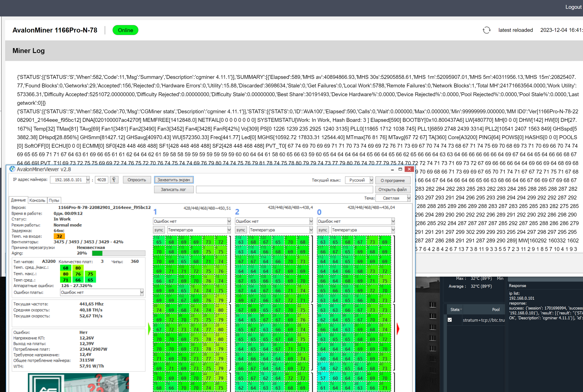583x392 pixels.
Task: Click the fan speeds 3475 / 3493 value
Action: pyautogui.click(x=88, y=242)
